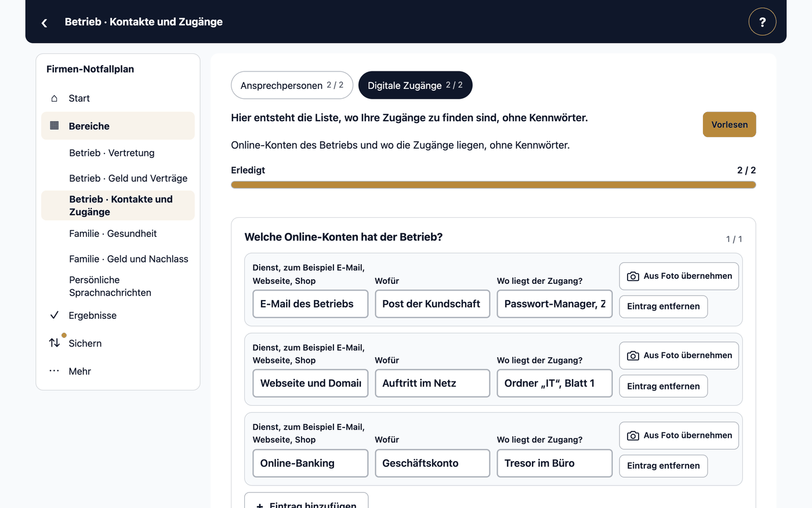Click the Sichern sync arrows icon
The width and height of the screenshot is (812, 508).
click(55, 343)
